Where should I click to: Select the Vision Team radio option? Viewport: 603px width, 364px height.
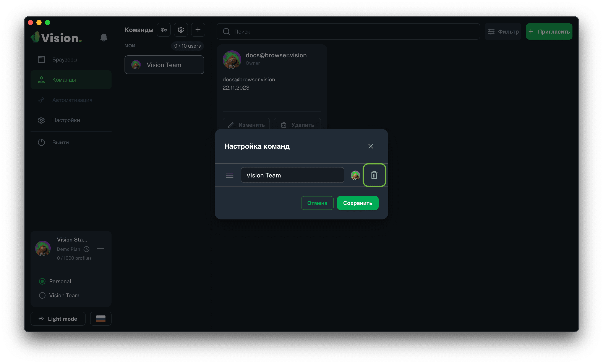point(42,296)
